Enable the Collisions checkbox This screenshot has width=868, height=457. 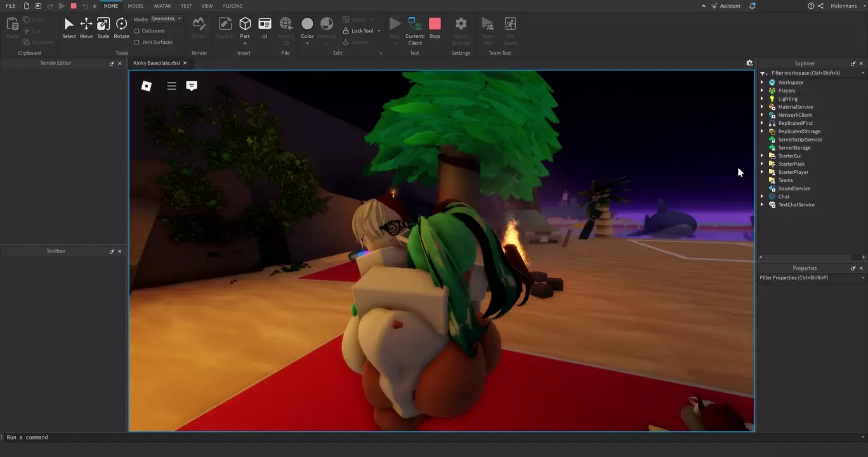[x=137, y=31]
